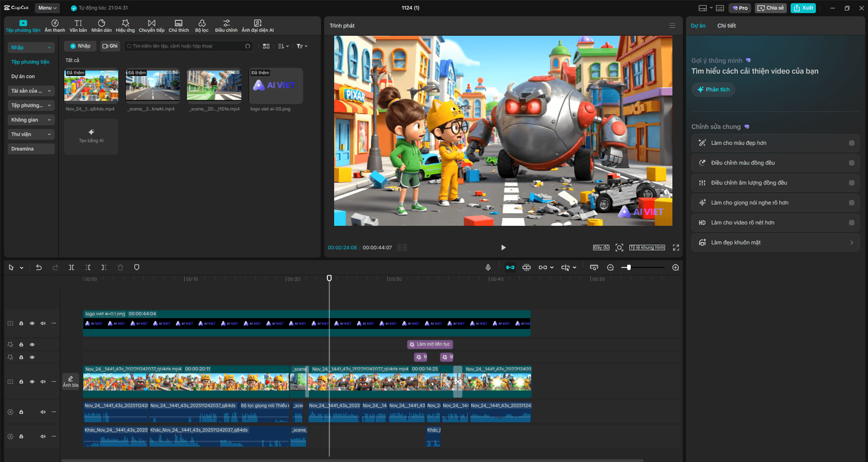This screenshot has height=462, width=868.
Task: Play the video preview
Action: 503,248
